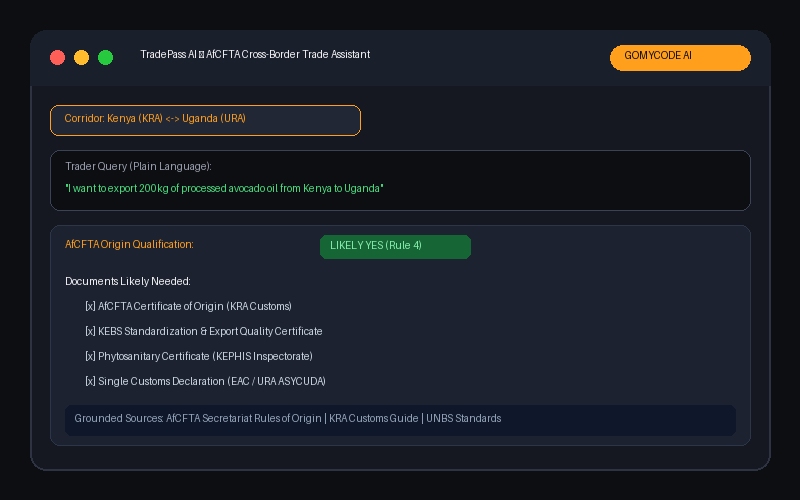
Task: Toggle AfCFTA Certificate of Origin checkbox
Action: pyautogui.click(x=90, y=306)
